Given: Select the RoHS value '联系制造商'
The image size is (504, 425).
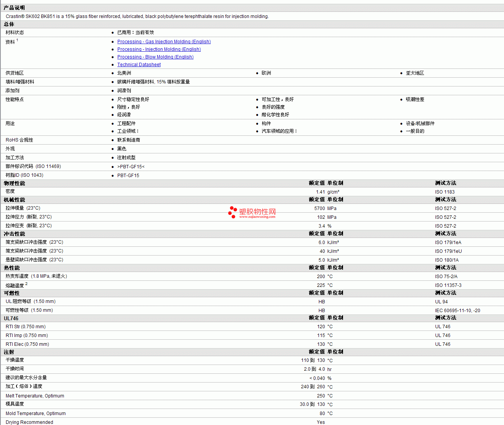Looking at the screenshot, I should (x=128, y=140).
